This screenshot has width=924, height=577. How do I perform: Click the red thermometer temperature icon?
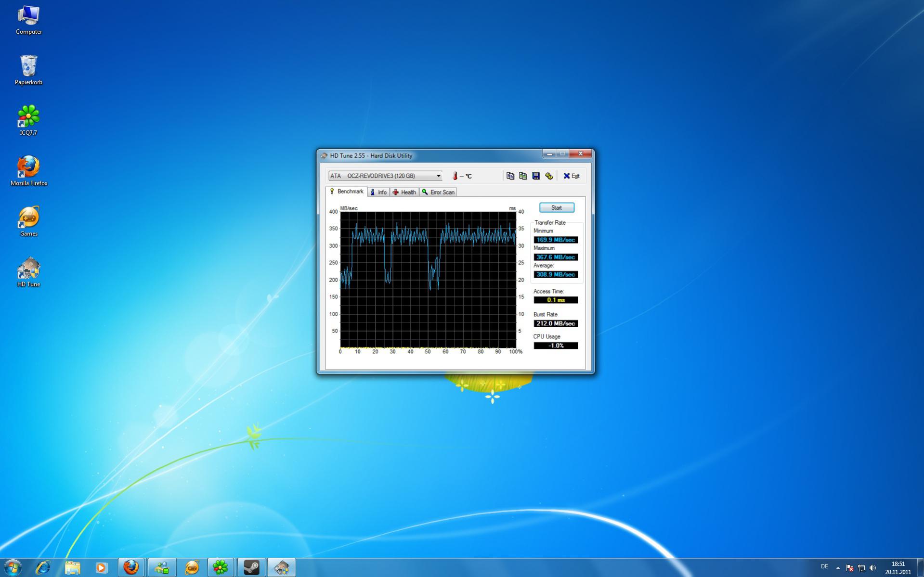[x=455, y=176]
